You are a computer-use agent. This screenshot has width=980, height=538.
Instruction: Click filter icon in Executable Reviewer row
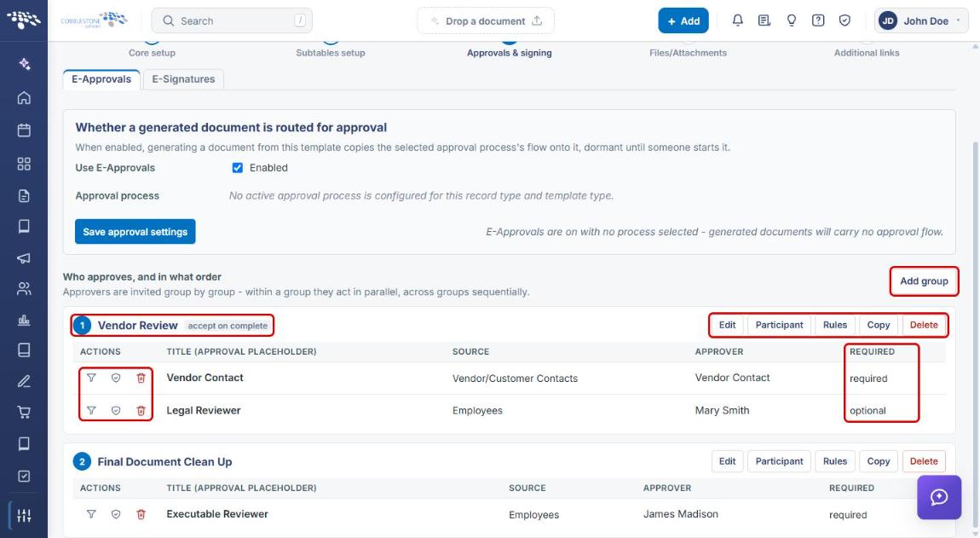pos(91,514)
